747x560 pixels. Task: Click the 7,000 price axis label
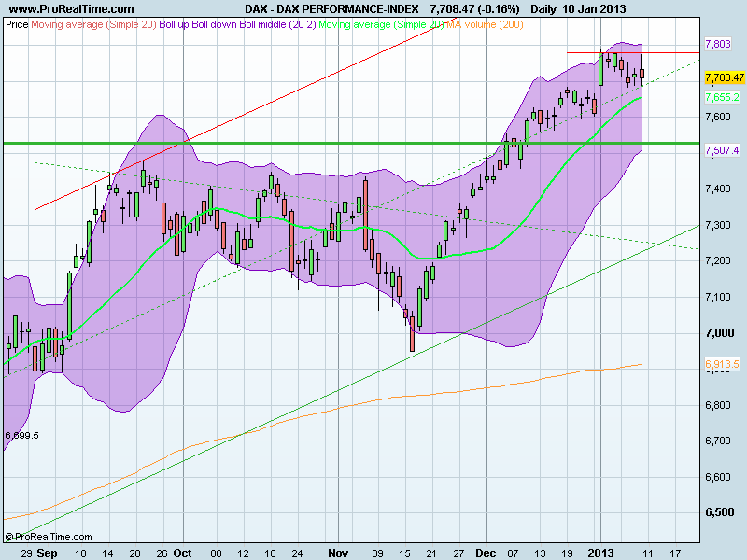click(719, 333)
